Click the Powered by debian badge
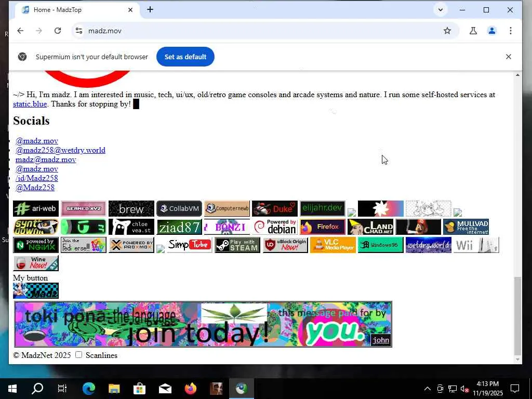This screenshot has width=532, height=399. point(275,227)
